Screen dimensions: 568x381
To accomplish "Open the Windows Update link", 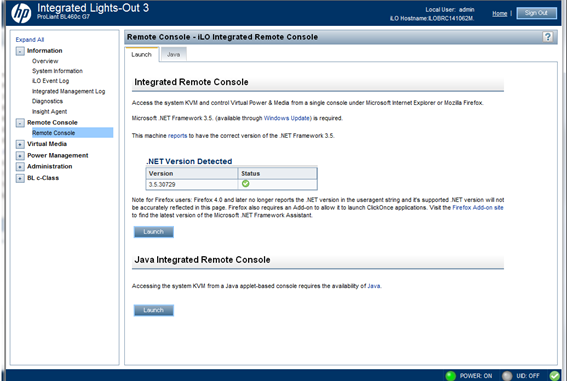I will 287,118.
